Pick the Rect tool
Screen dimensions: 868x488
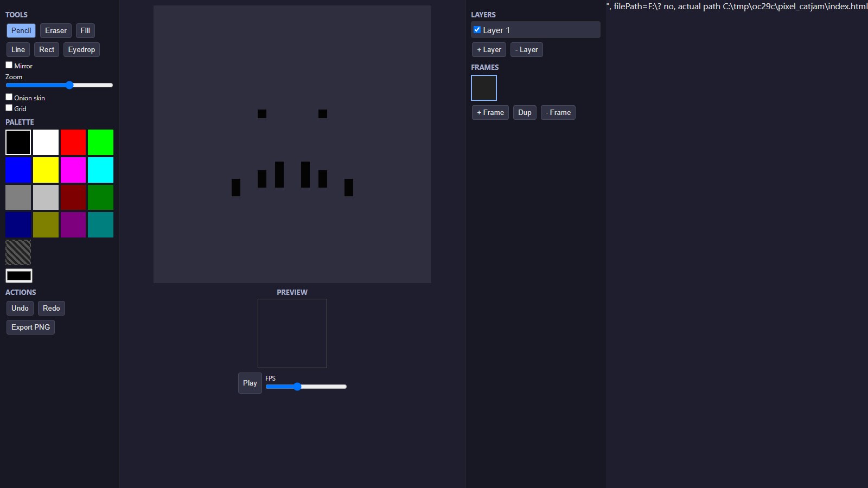click(x=47, y=50)
